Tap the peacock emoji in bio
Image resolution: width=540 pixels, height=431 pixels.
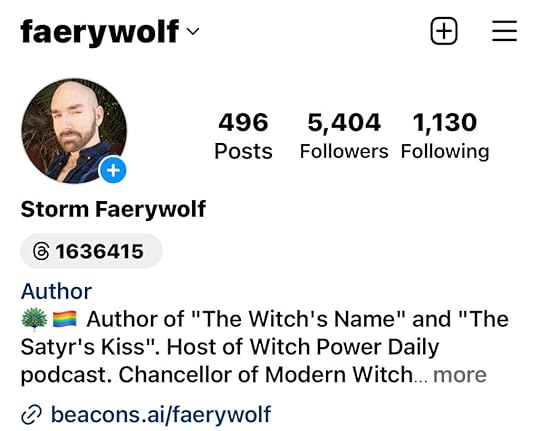34,319
